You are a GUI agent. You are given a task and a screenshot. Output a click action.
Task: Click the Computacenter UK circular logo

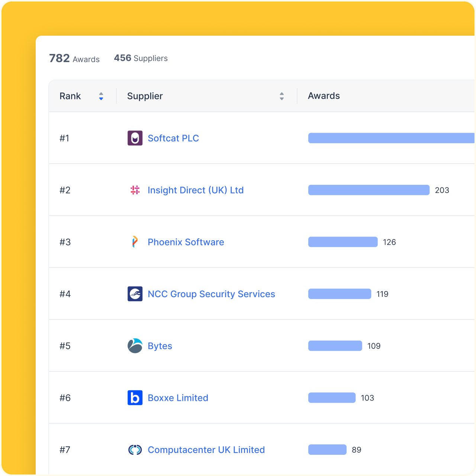[x=135, y=450]
